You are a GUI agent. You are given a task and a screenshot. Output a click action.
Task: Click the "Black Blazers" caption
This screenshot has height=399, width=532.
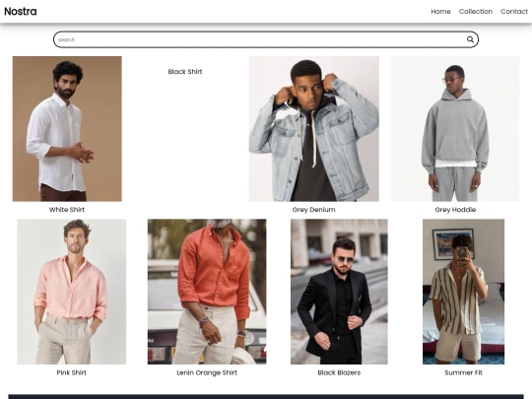pos(339,372)
